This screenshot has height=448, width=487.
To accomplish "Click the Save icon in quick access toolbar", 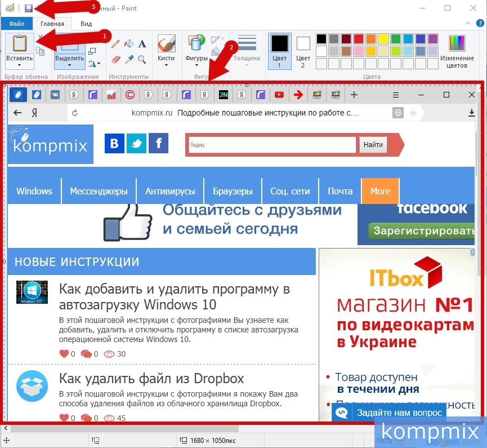I will click(x=29, y=8).
